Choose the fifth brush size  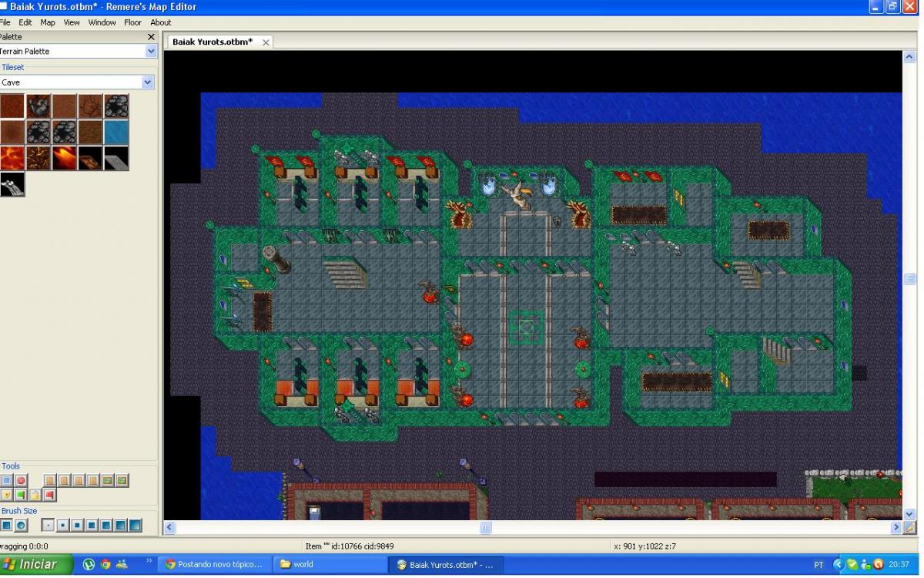pos(106,525)
